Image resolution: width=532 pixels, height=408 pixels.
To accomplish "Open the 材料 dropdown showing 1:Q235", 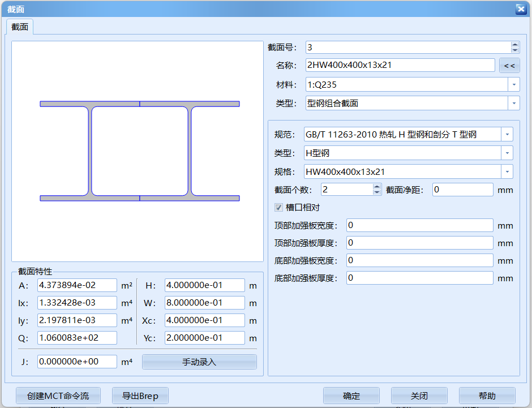I will click(x=513, y=84).
